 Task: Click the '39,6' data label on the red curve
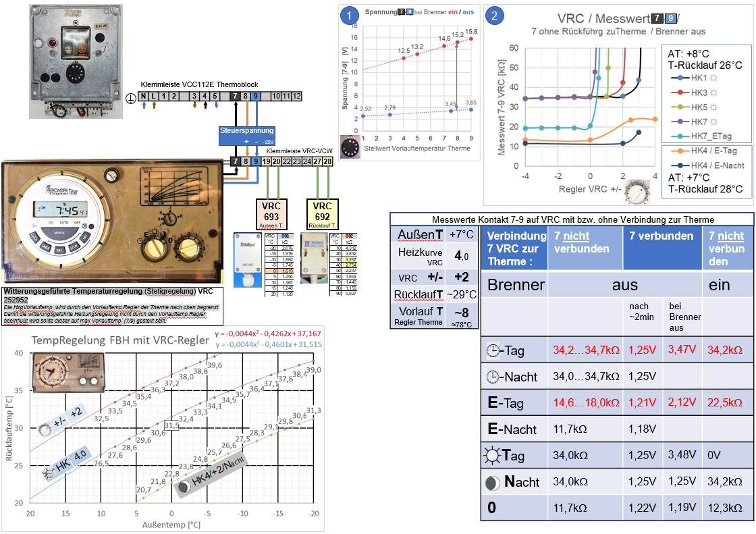tap(215, 365)
